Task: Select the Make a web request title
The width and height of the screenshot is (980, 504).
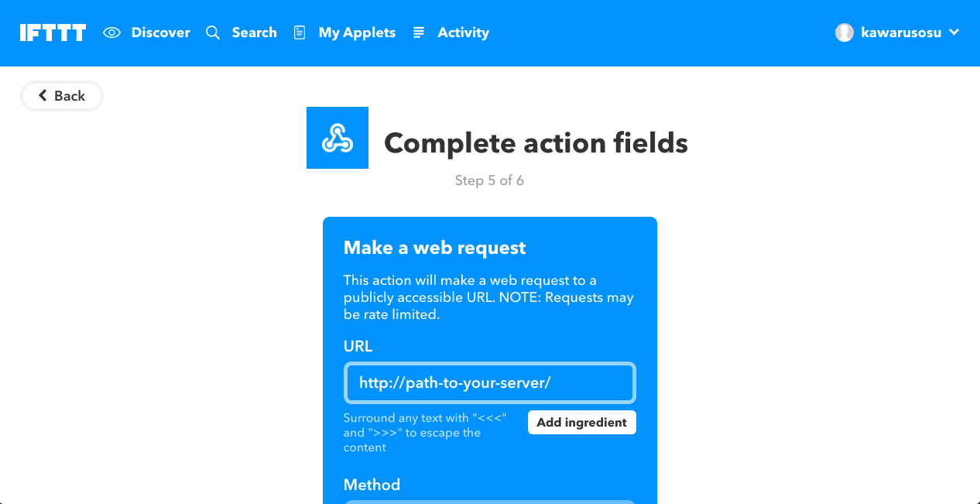Action: (434, 248)
